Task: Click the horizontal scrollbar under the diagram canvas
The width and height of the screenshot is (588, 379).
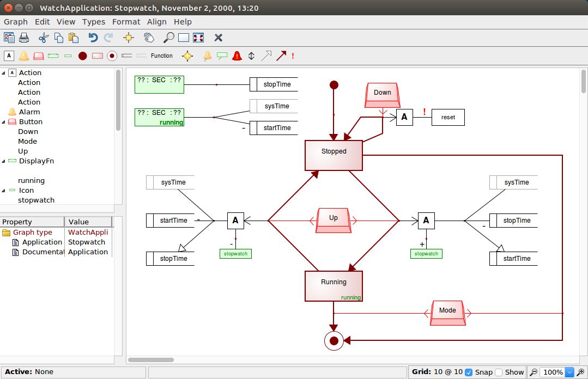Action: click(150, 360)
